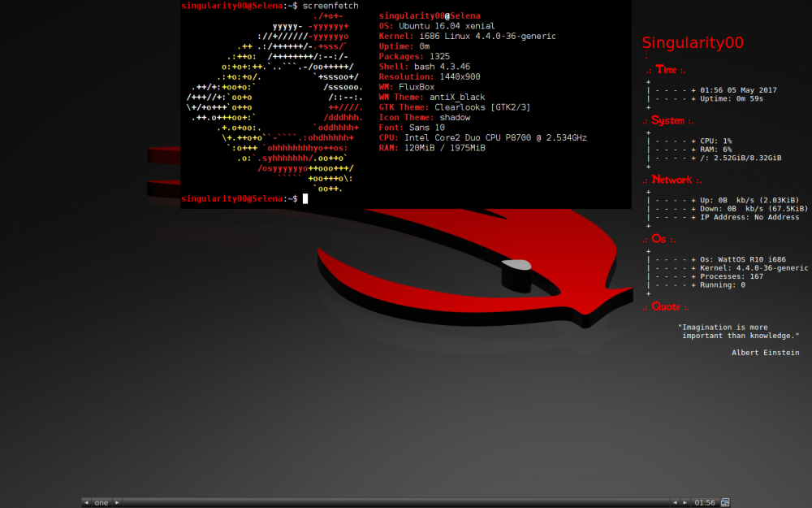The image size is (812, 508).
Task: Click "Uptime: 0m 59s" in conky
Action: pos(732,98)
